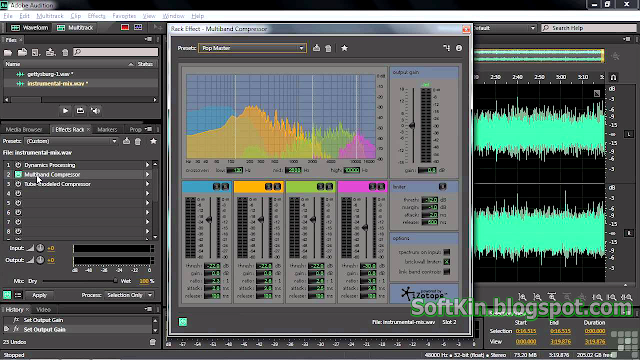Screen dimensions: 640x360
Task: Switch to the Video tab
Action: [x=43, y=309]
